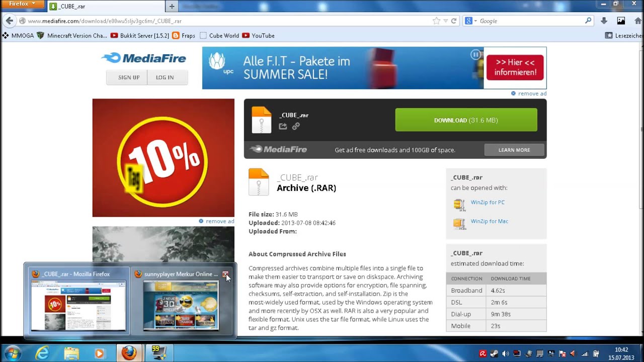Click the share arrow icon under _CUBE_.rar
The image size is (644, 362).
(x=283, y=126)
